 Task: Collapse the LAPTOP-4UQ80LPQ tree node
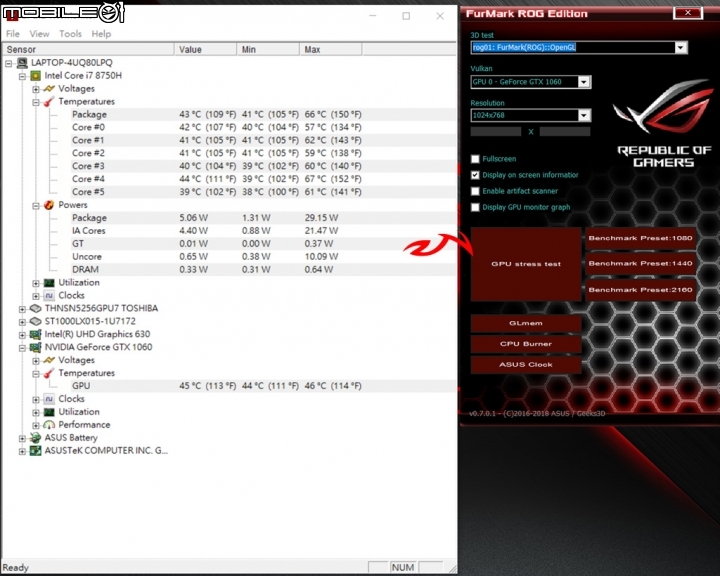(9, 63)
